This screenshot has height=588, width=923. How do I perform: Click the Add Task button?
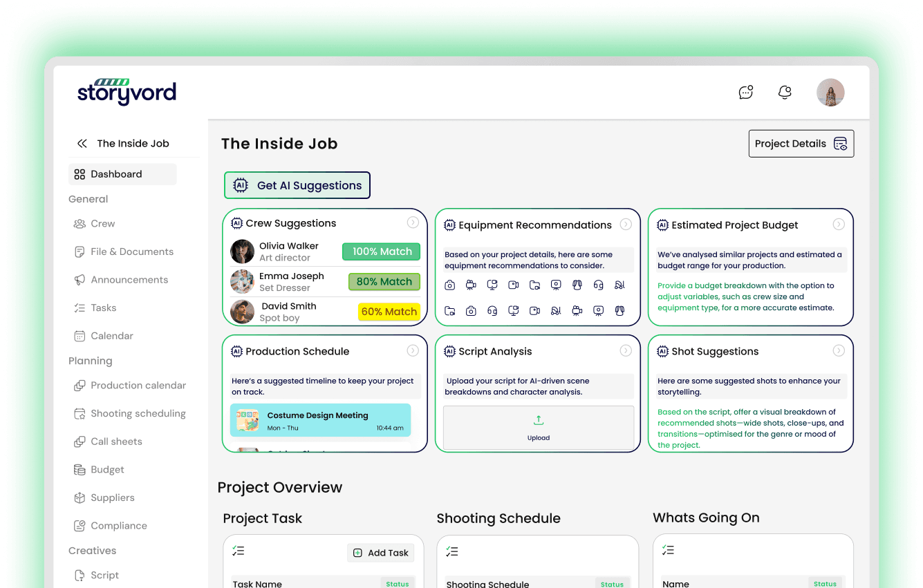tap(380, 552)
